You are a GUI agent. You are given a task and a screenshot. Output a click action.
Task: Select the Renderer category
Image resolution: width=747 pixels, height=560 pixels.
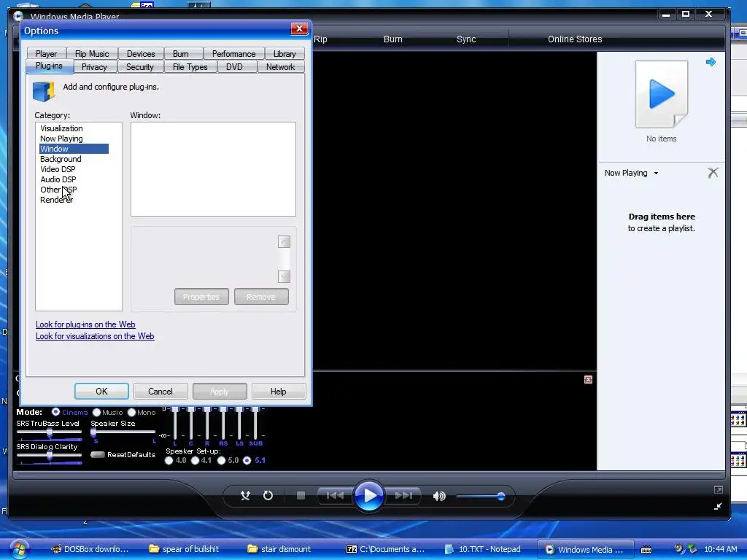[56, 200]
